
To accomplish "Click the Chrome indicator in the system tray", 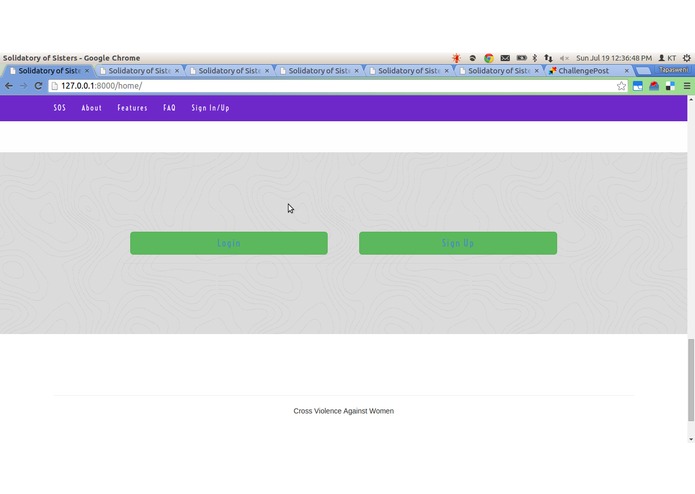I will click(x=489, y=58).
